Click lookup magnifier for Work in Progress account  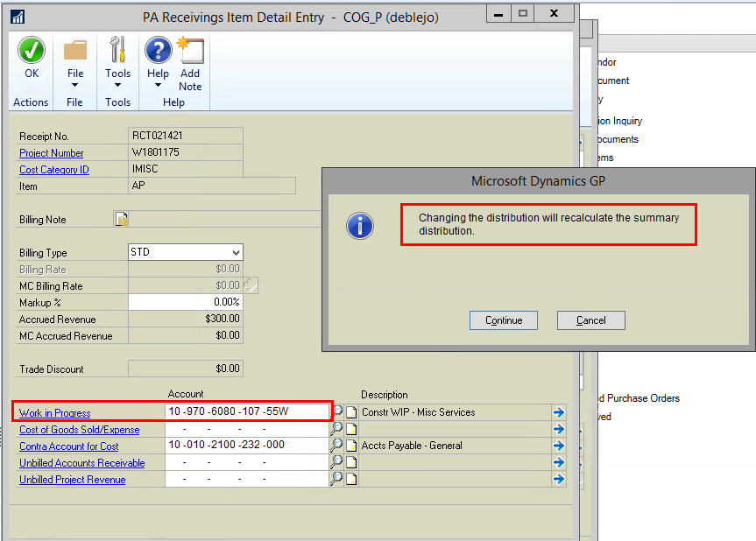point(337,412)
